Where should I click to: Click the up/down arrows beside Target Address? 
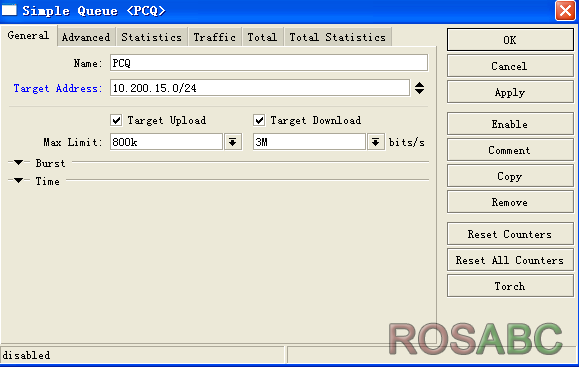pyautogui.click(x=419, y=88)
